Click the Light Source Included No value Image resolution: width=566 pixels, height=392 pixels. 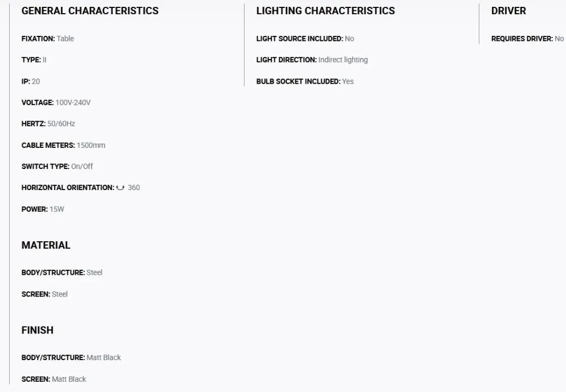[x=349, y=39]
